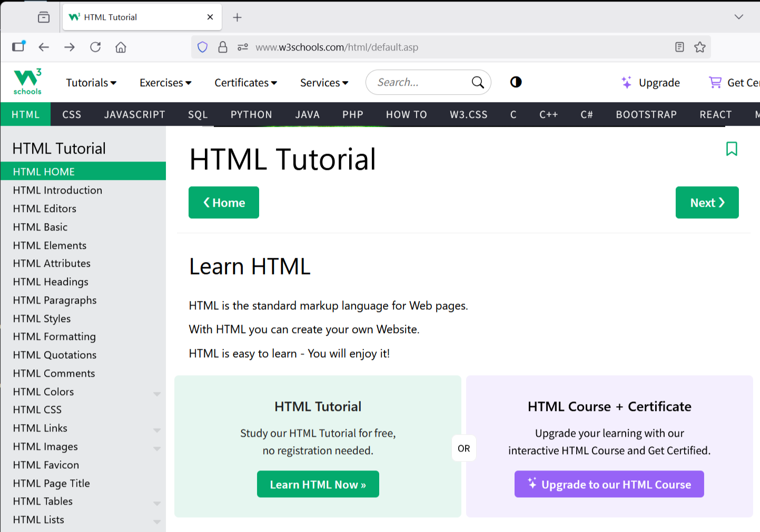
Task: Select the BOOTSTRAP navbar tab
Action: point(646,114)
